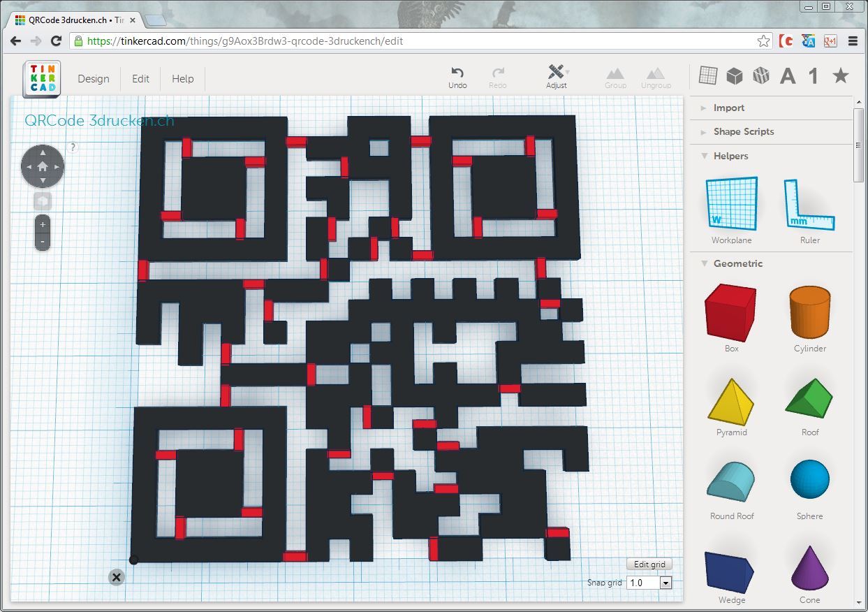Click the Ungroup tool
The width and height of the screenshot is (868, 612).
tap(656, 78)
